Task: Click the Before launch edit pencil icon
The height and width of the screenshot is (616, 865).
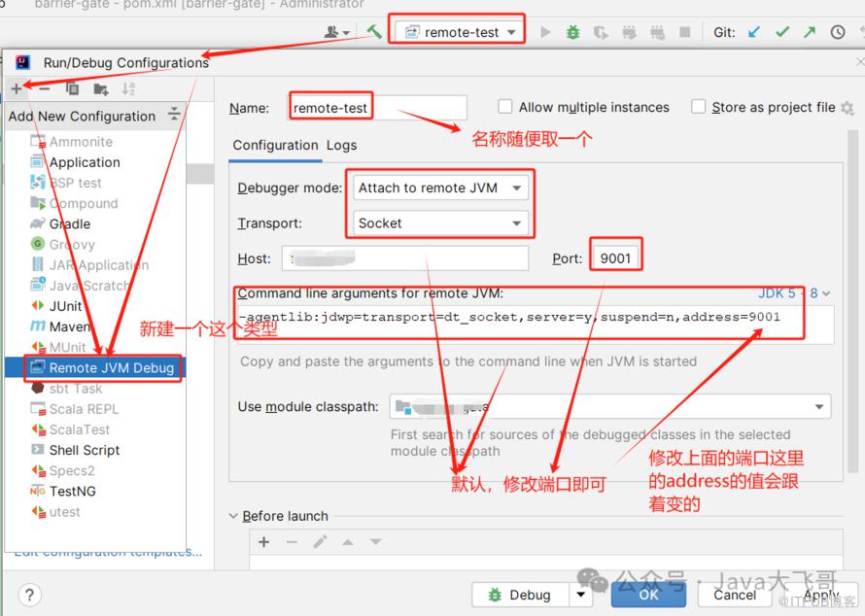Action: [320, 542]
